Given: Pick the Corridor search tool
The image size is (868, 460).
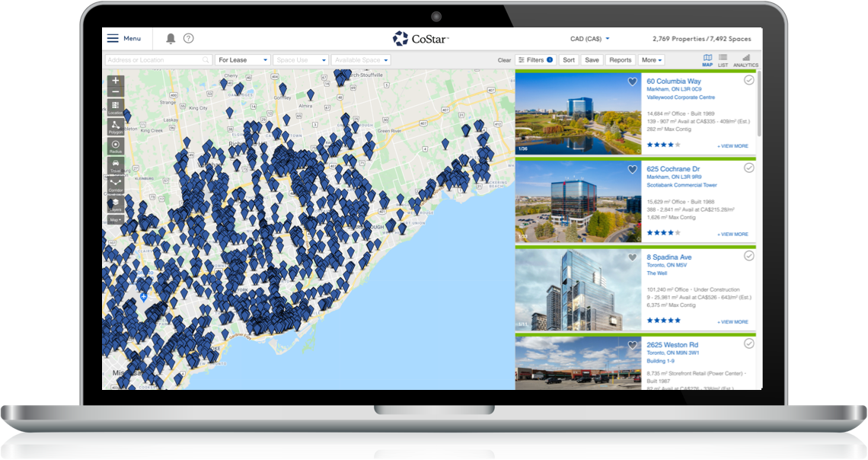Looking at the screenshot, I should [x=116, y=186].
